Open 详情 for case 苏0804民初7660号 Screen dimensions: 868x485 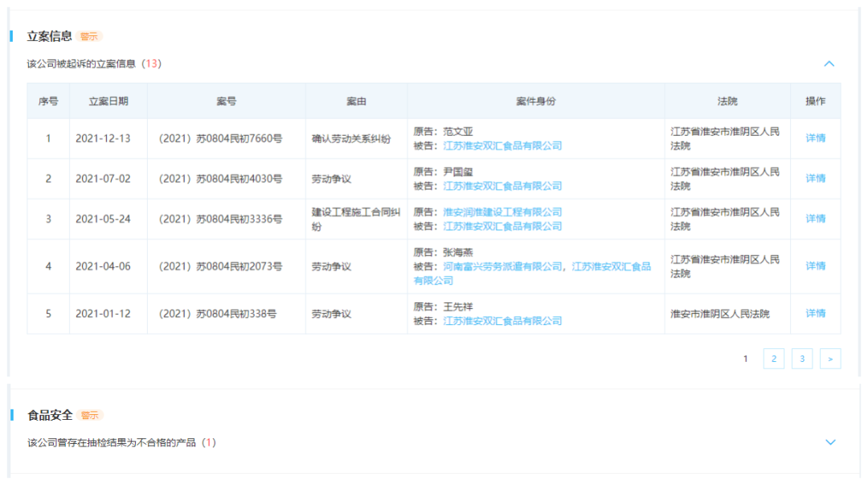[815, 138]
